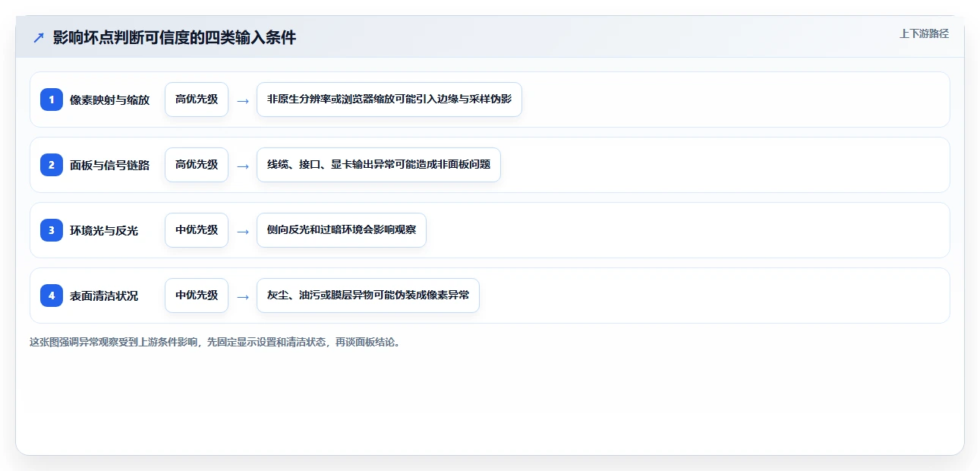Click the 非原生分辨率或浏览器缩放 description box
The width and height of the screenshot is (980, 471).
[389, 100]
